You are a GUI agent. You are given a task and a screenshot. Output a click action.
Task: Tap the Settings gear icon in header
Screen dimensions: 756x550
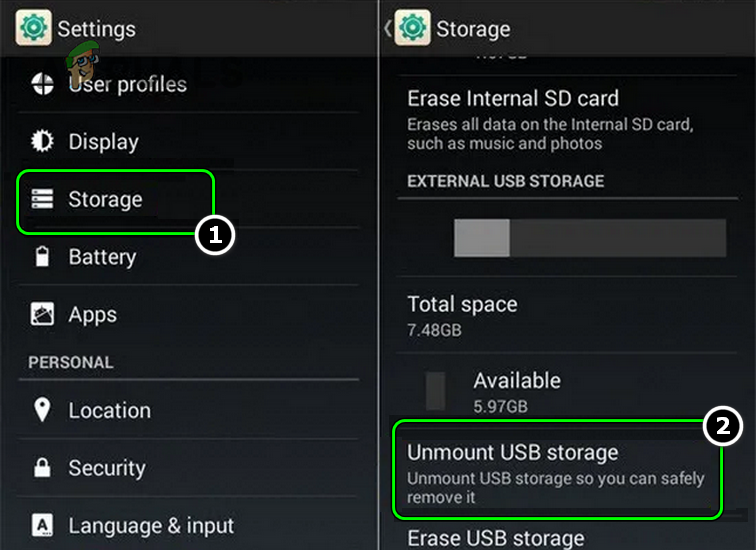[34, 27]
